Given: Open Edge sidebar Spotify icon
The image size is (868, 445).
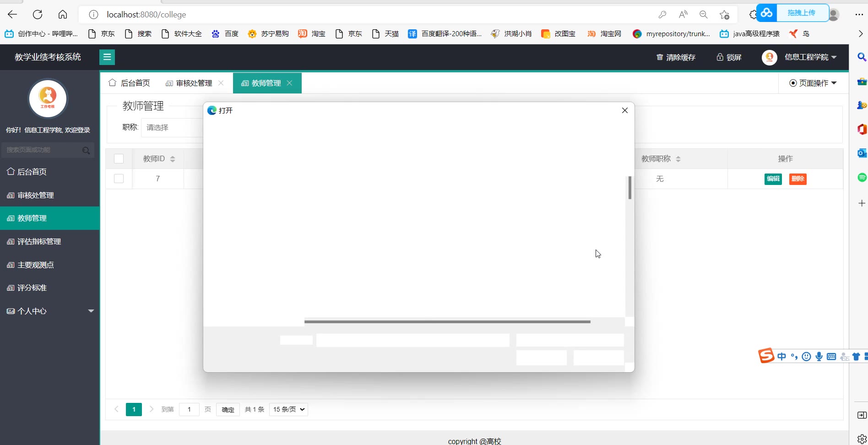Looking at the screenshot, I should point(862,177).
